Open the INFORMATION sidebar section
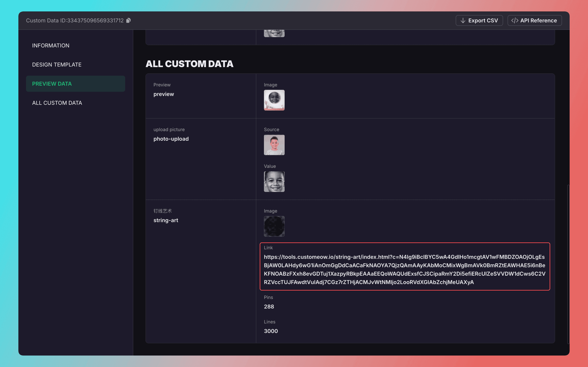Viewport: 588px width, 367px height. (x=51, y=45)
